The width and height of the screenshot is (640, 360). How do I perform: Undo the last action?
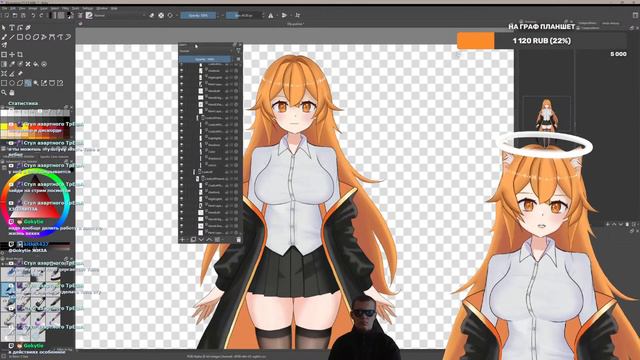click(33, 16)
